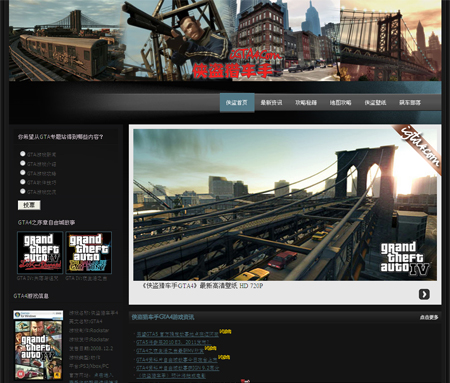Open the 侠盗壁纸 navigation tab
Screen dimensions: 450x383
[375, 103]
